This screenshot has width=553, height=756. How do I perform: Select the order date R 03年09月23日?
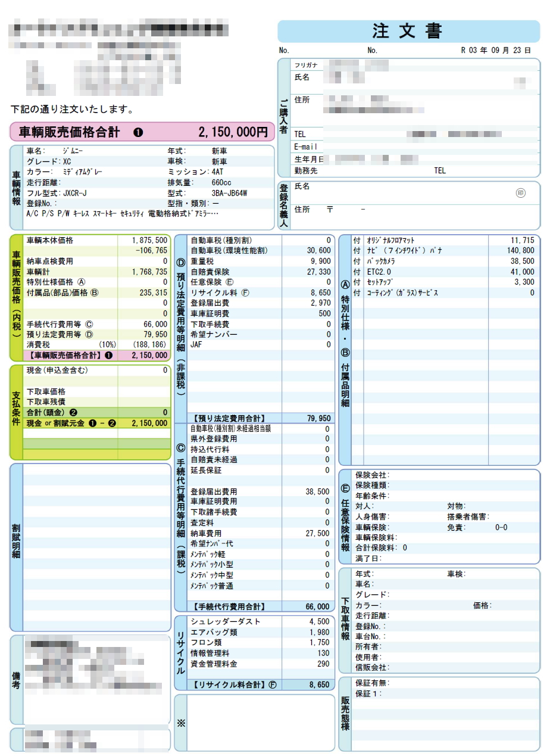495,51
